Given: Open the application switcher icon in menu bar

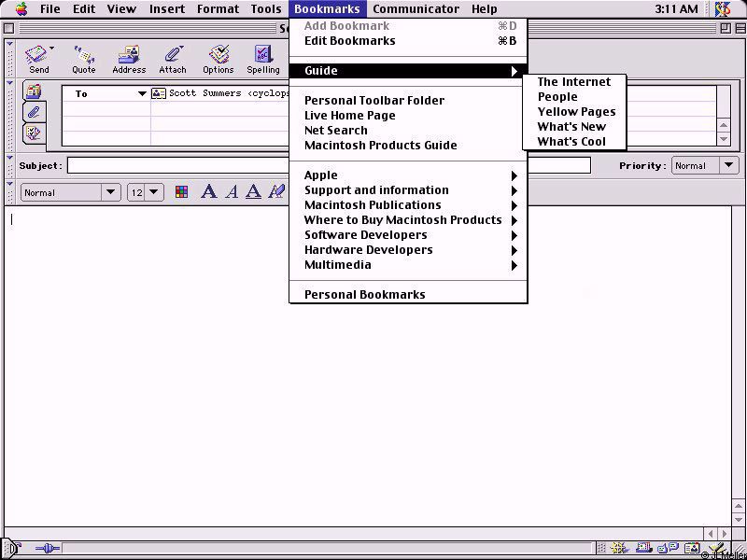Looking at the screenshot, I should click(723, 8).
